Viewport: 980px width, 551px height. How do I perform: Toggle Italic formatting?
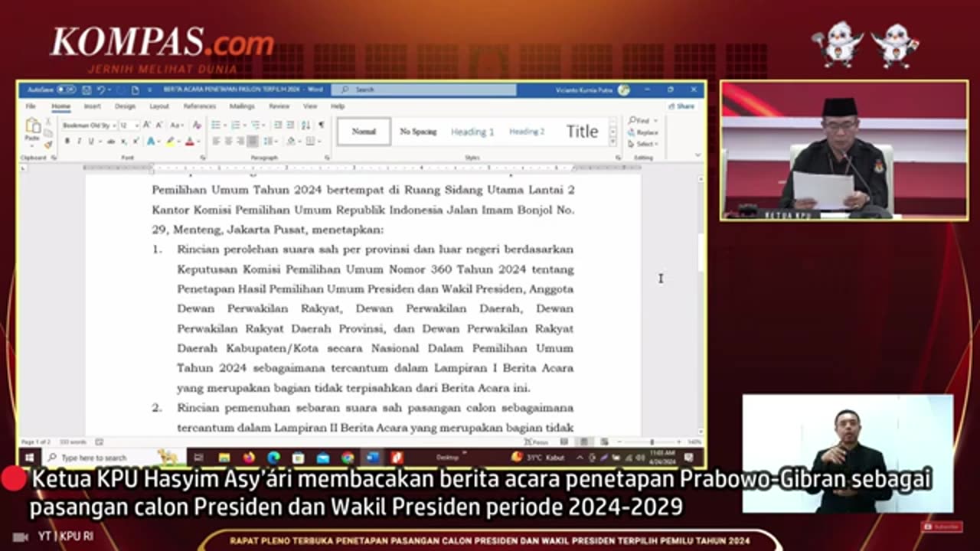coord(79,141)
